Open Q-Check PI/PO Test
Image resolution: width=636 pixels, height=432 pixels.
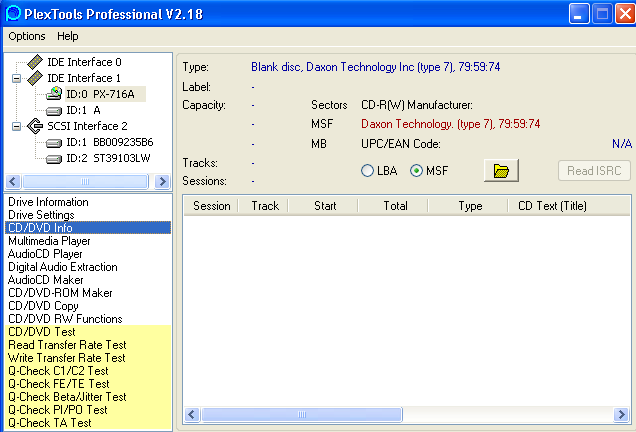[88, 409]
